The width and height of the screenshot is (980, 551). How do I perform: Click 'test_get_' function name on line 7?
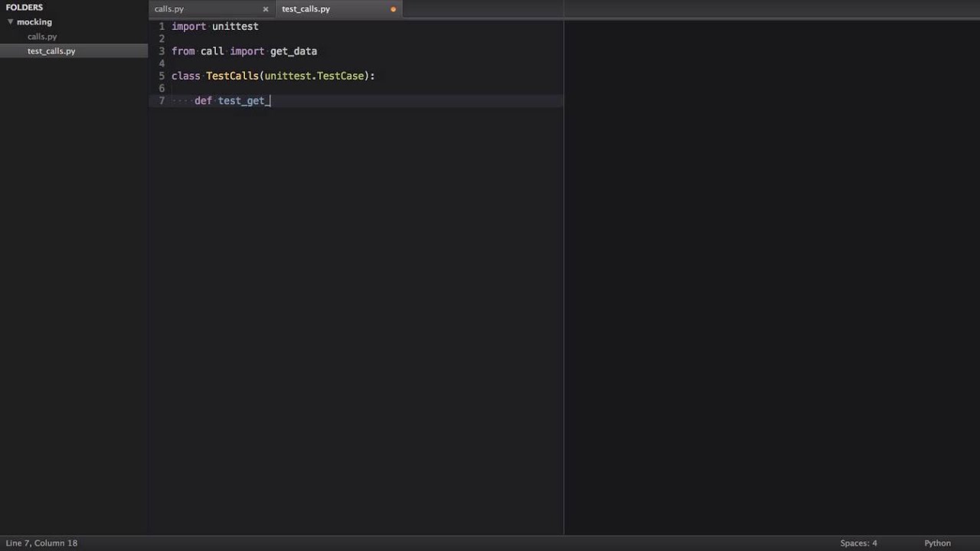(244, 101)
